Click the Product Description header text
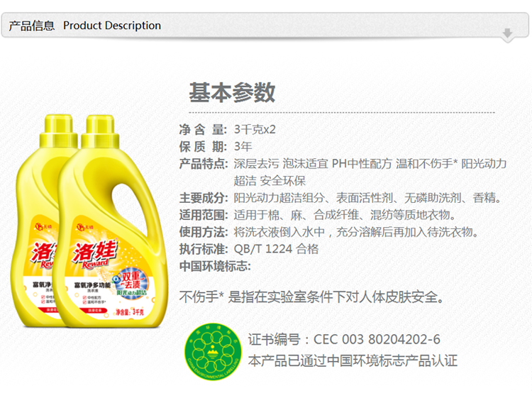 coord(112,26)
